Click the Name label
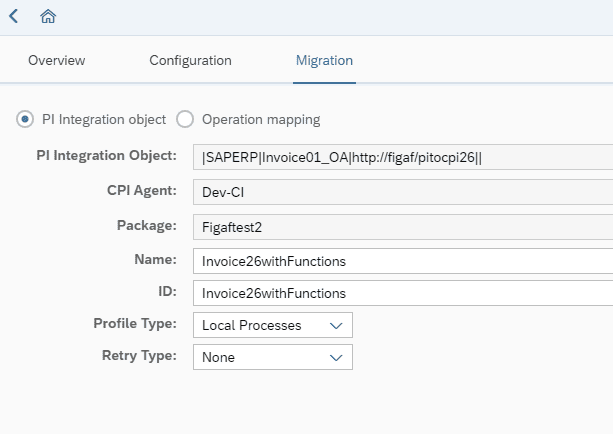613x434 pixels. (156, 259)
